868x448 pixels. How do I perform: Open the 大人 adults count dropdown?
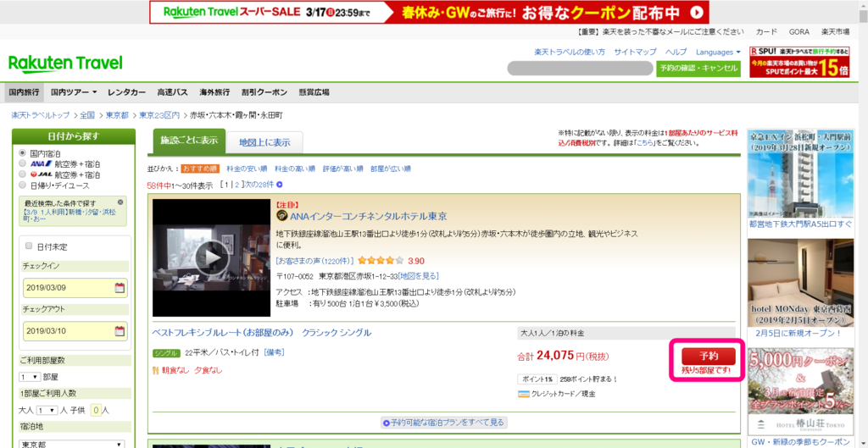coord(47,411)
